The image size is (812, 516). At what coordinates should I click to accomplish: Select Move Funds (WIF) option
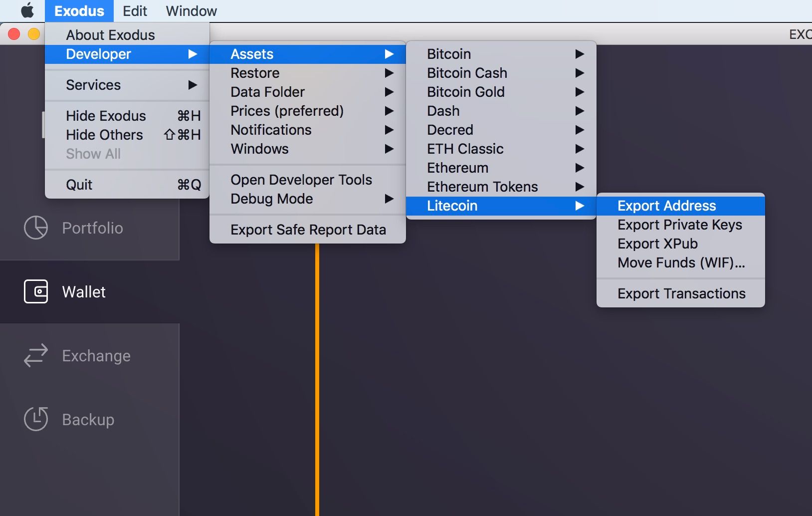(681, 262)
